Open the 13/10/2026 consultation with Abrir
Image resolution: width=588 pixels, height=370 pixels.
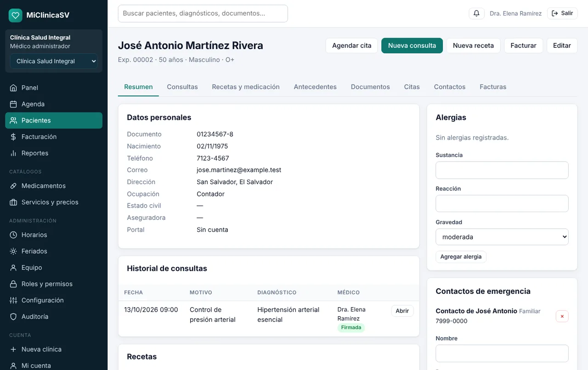click(402, 311)
